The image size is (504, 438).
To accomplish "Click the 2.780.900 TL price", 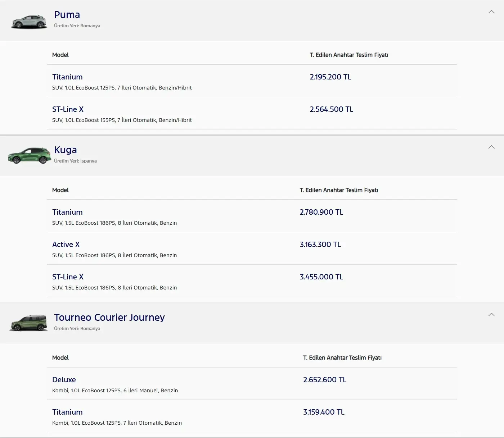I will 321,212.
